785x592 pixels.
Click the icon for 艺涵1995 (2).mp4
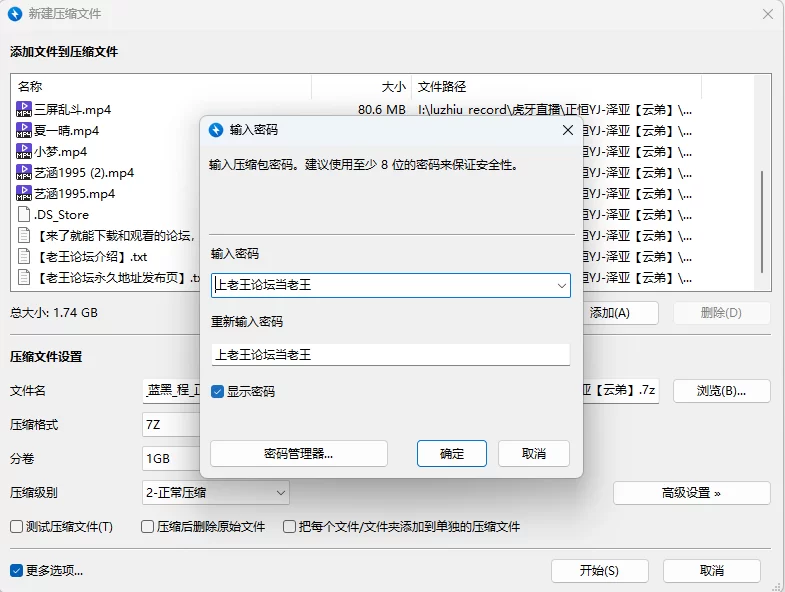25,172
